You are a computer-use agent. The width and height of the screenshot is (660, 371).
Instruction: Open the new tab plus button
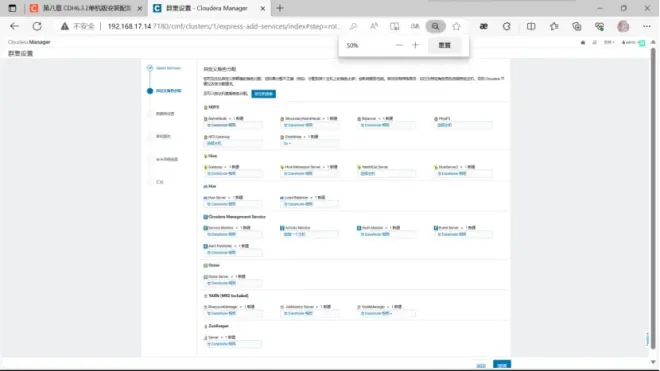(x=280, y=8)
